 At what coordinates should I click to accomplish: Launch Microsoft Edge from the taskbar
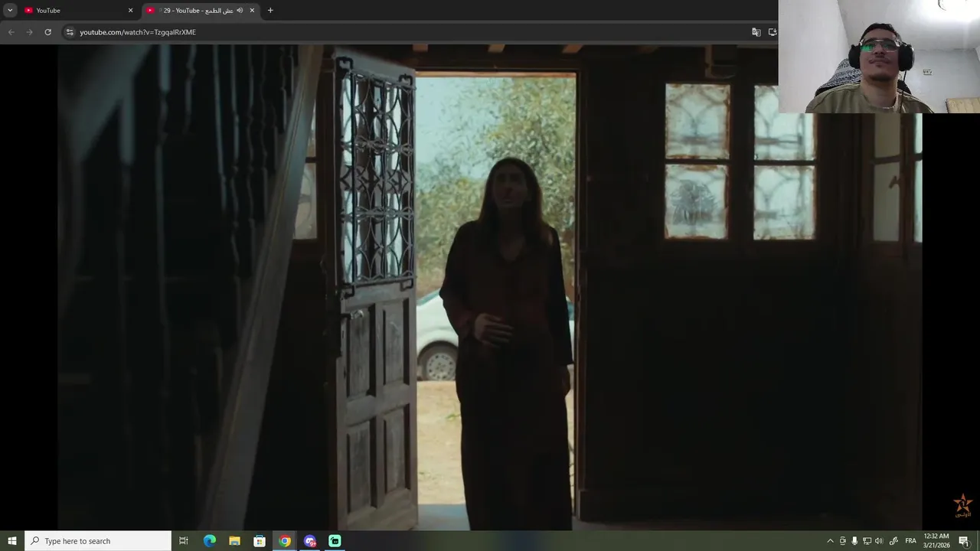tap(209, 541)
